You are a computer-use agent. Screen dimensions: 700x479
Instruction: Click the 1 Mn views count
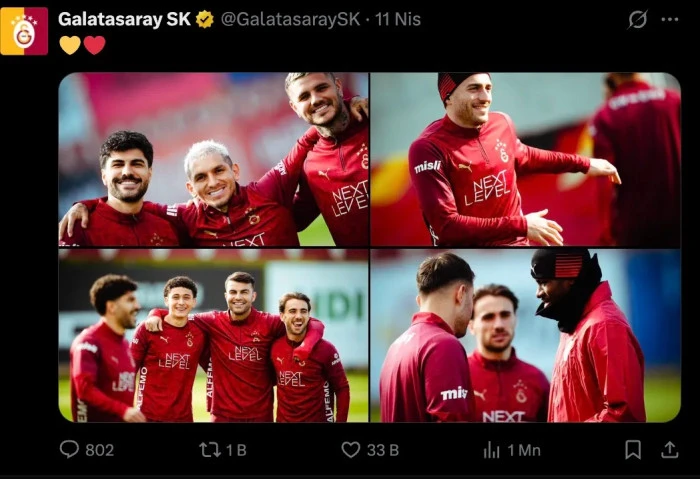(x=524, y=450)
